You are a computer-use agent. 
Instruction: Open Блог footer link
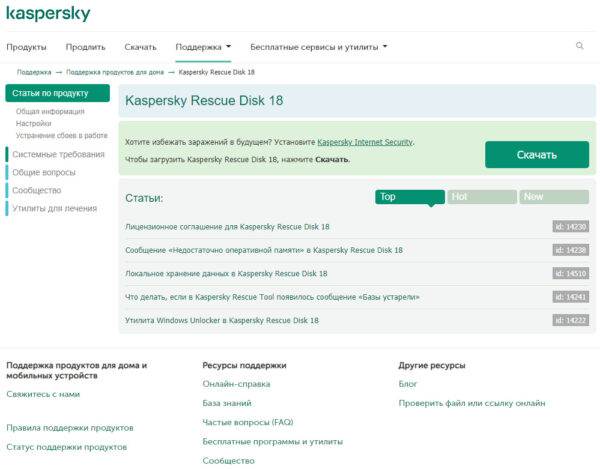pyautogui.click(x=408, y=384)
